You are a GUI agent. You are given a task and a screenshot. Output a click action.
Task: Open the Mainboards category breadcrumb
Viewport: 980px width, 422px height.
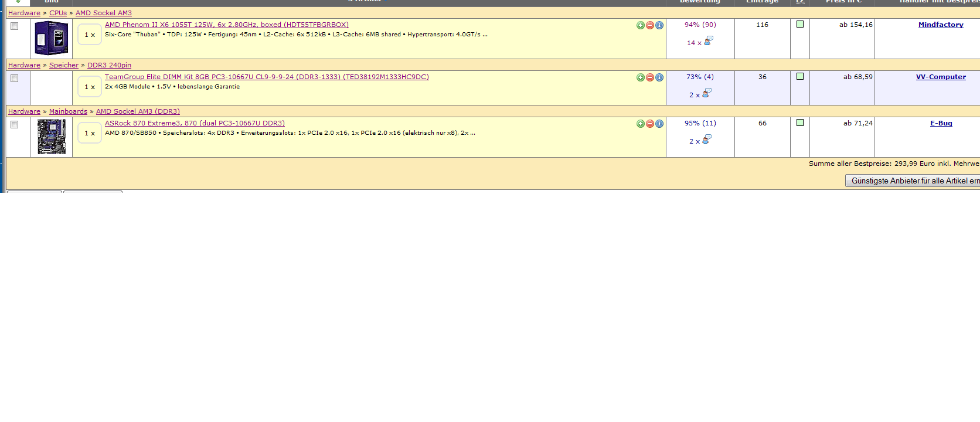(68, 111)
